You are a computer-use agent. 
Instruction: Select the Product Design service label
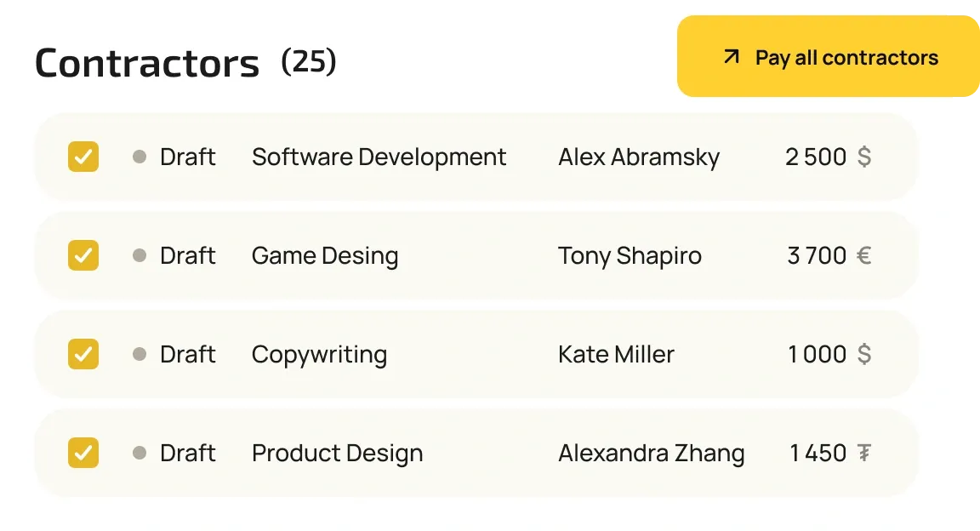pos(337,454)
